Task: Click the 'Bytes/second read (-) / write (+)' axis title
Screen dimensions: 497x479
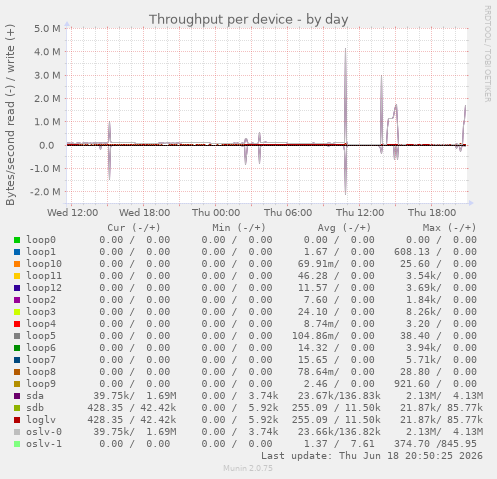Action: tap(10, 115)
